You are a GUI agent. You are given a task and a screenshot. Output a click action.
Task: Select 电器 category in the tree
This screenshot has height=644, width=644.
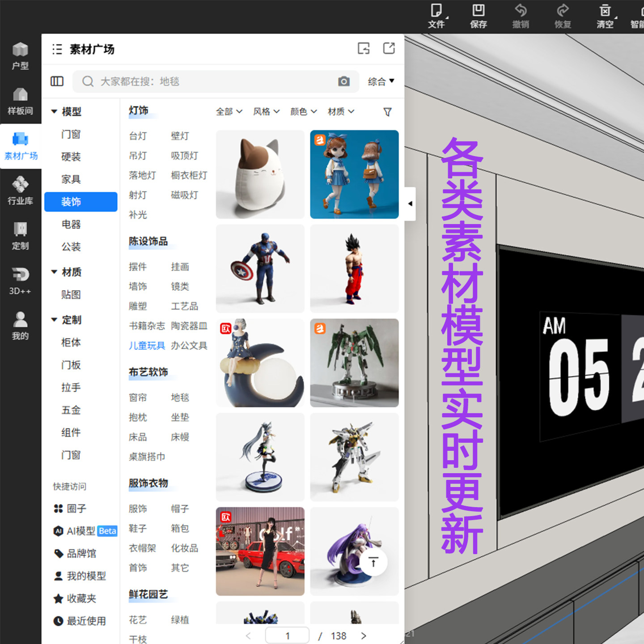[x=72, y=224]
